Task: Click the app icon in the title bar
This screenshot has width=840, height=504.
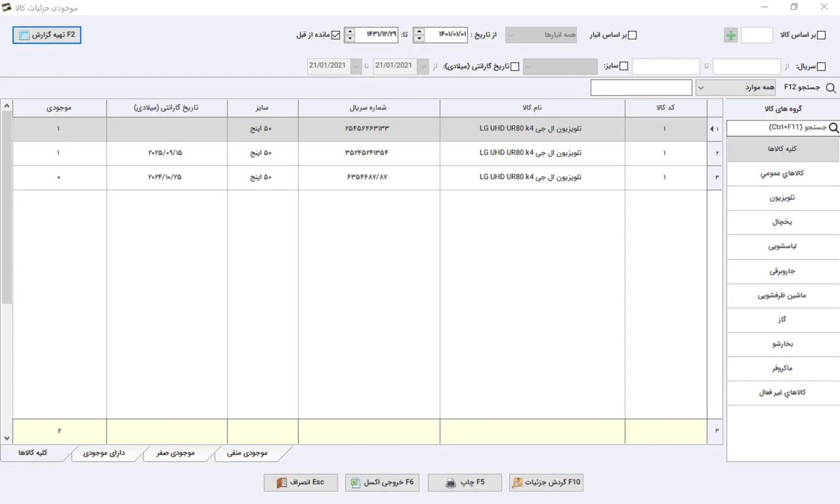Action: 7,7
